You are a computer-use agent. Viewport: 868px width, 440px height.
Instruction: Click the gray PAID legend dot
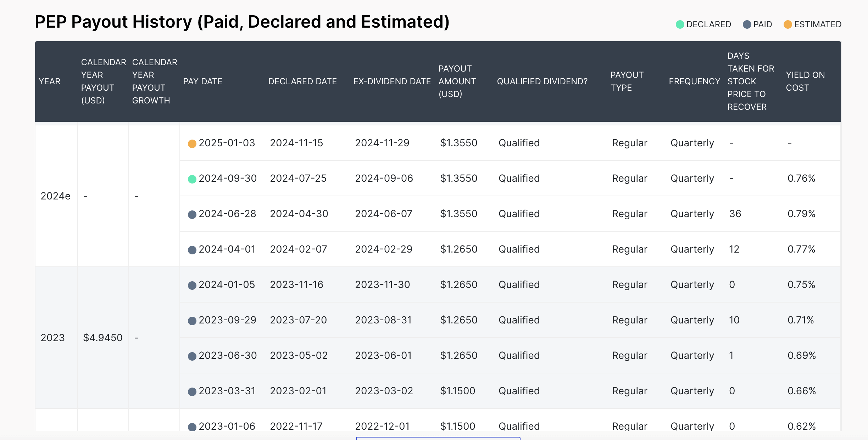tap(747, 24)
